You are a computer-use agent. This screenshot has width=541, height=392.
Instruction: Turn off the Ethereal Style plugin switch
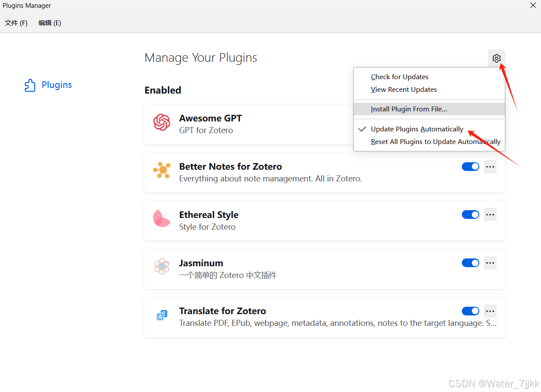(x=471, y=214)
